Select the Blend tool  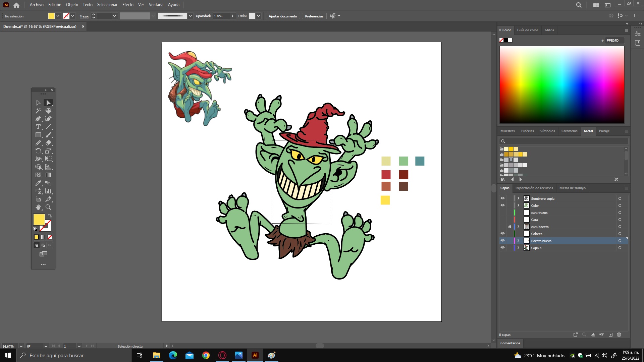[x=48, y=183]
